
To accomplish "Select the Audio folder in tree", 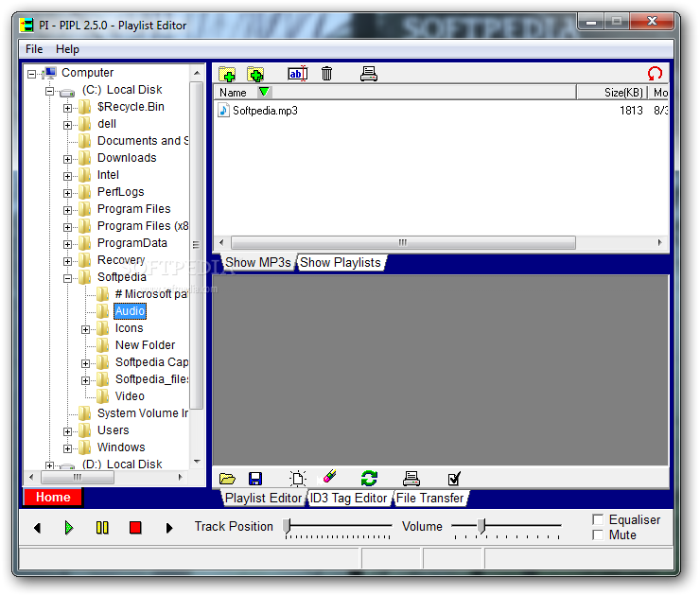I will [x=130, y=310].
